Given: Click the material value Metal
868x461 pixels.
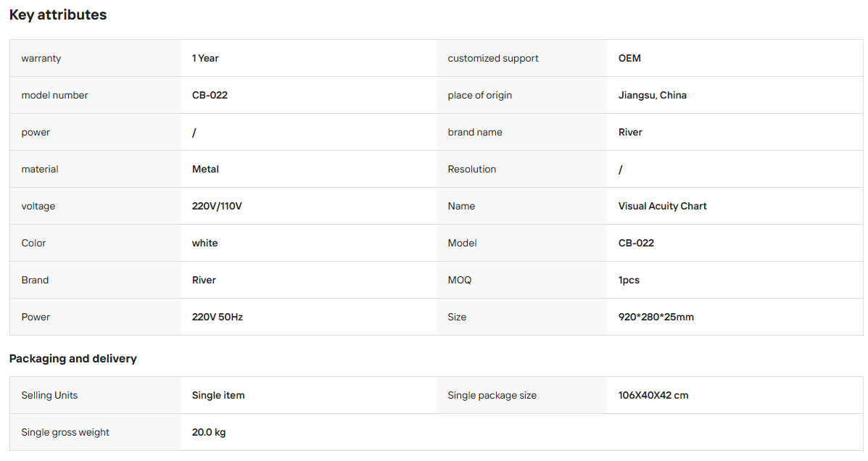Looking at the screenshot, I should point(205,170).
